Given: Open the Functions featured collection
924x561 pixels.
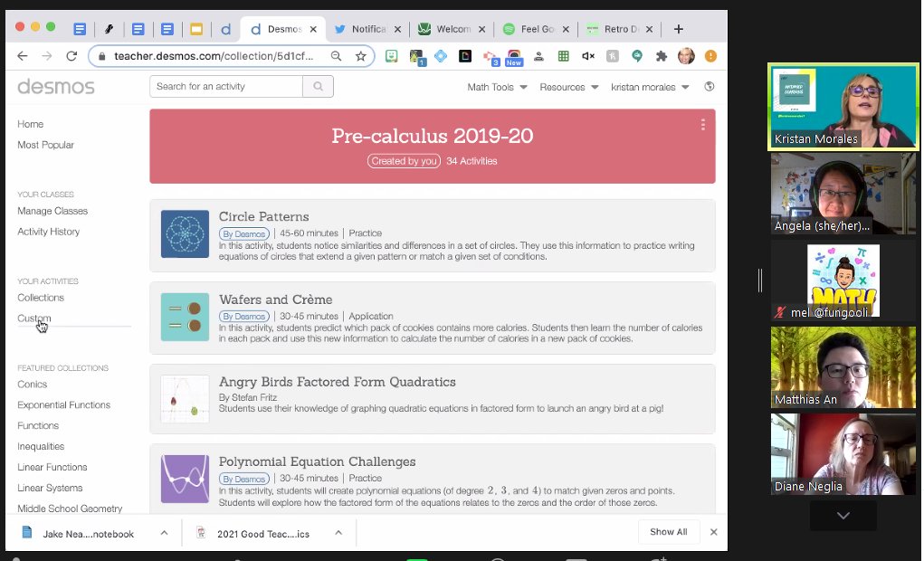Looking at the screenshot, I should point(38,425).
